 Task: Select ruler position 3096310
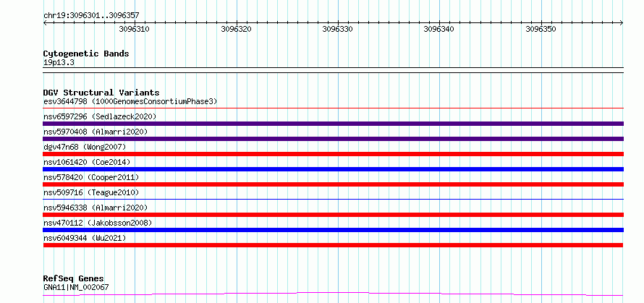point(135,29)
